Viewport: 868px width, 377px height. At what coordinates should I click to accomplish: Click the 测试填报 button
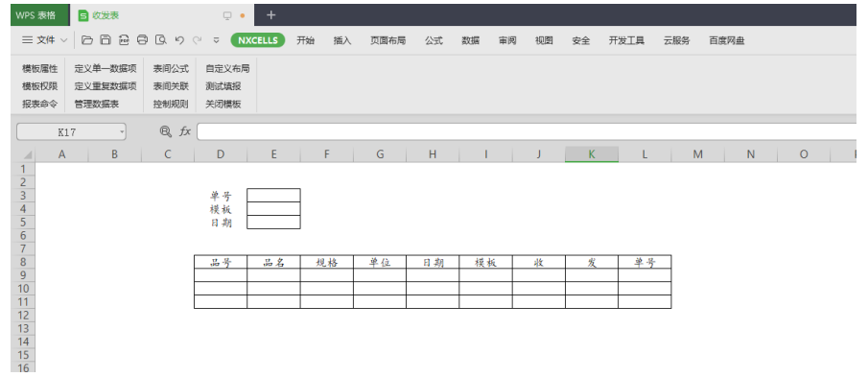223,86
